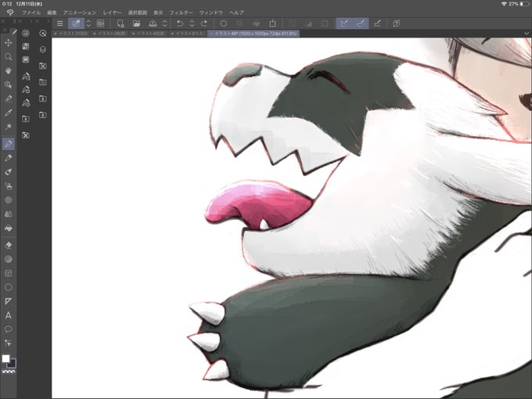Select the Balloon speech bubble tool
This screenshot has height=399, width=532.
[x=9, y=329]
